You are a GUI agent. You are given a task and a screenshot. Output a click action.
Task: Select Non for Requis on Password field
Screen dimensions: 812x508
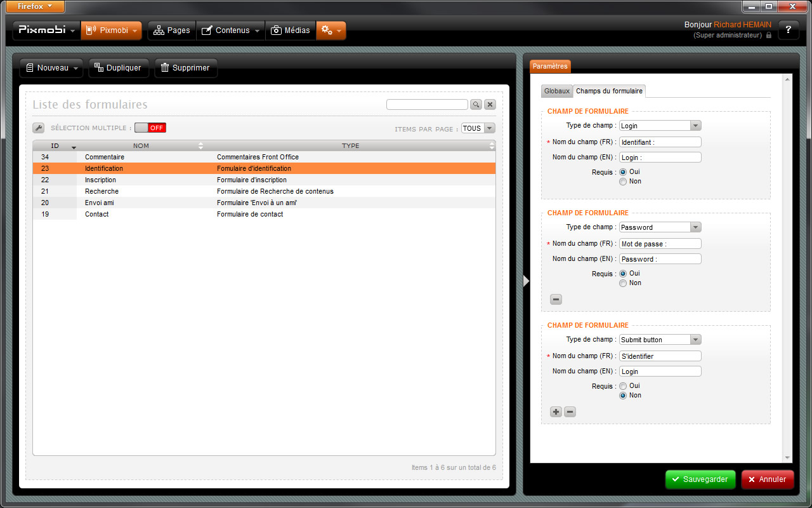coord(623,283)
